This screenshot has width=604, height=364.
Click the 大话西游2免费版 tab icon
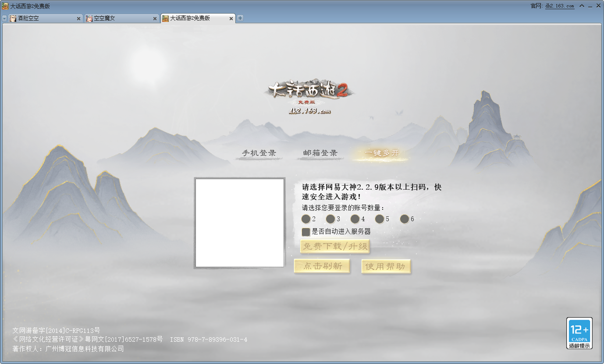coord(165,18)
